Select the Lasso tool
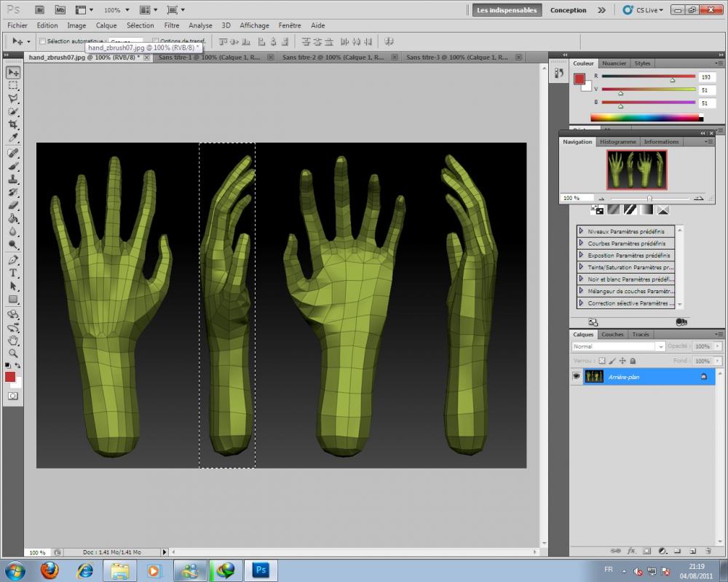 pos(13,98)
